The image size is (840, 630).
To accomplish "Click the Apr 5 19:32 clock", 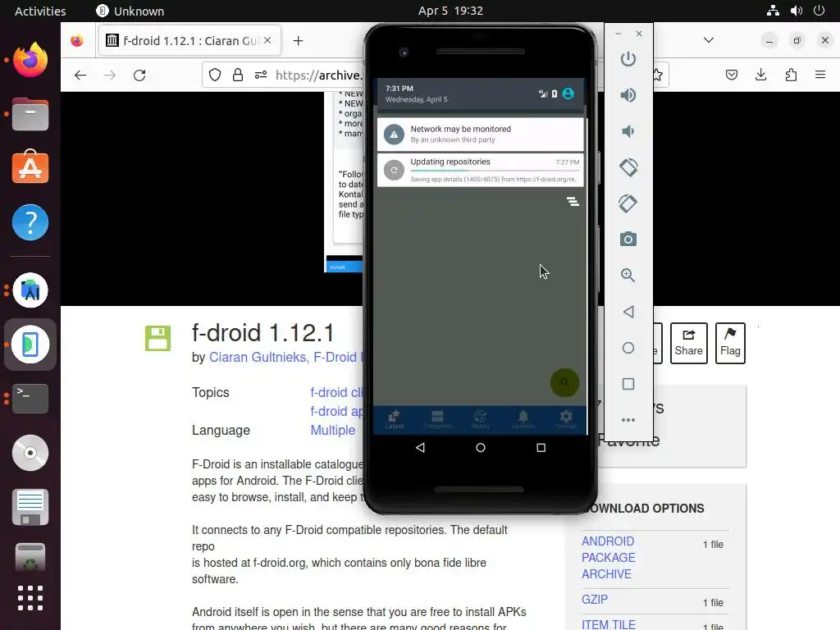I will coord(450,11).
